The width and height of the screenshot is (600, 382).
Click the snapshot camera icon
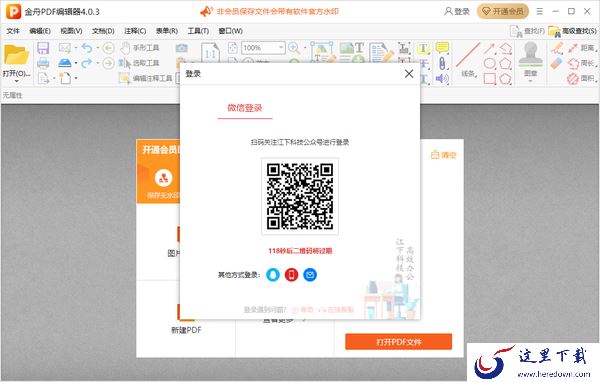click(181, 48)
